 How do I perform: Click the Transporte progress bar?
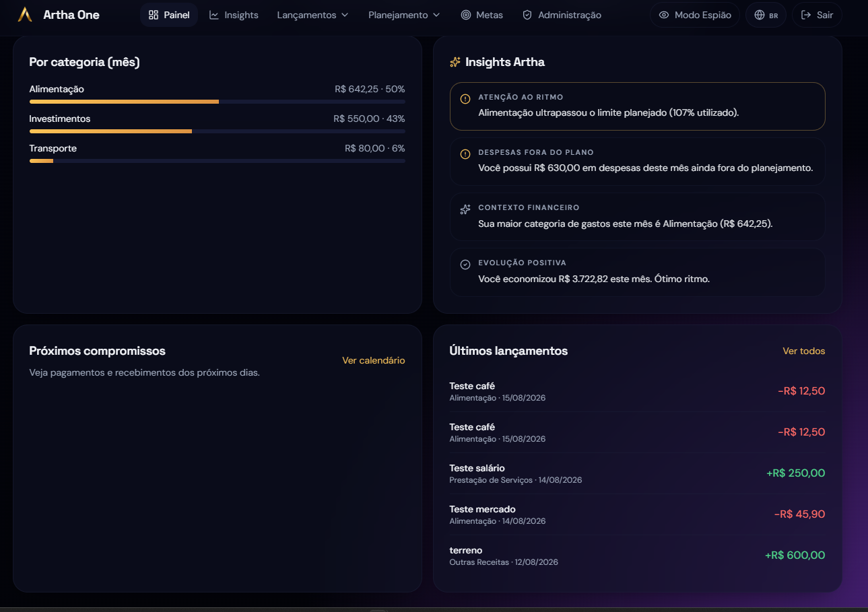(x=218, y=161)
